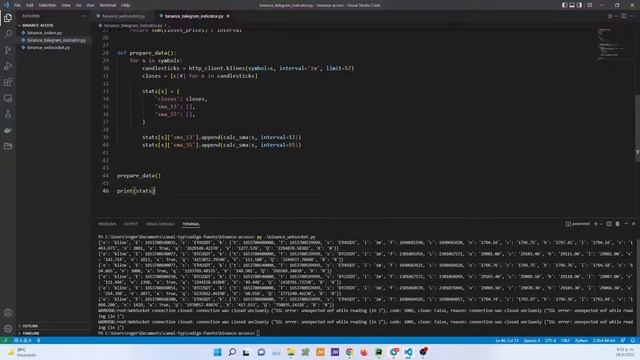The height and width of the screenshot is (360, 640).
Task: Open the Run and Debug view
Action: [8, 66]
